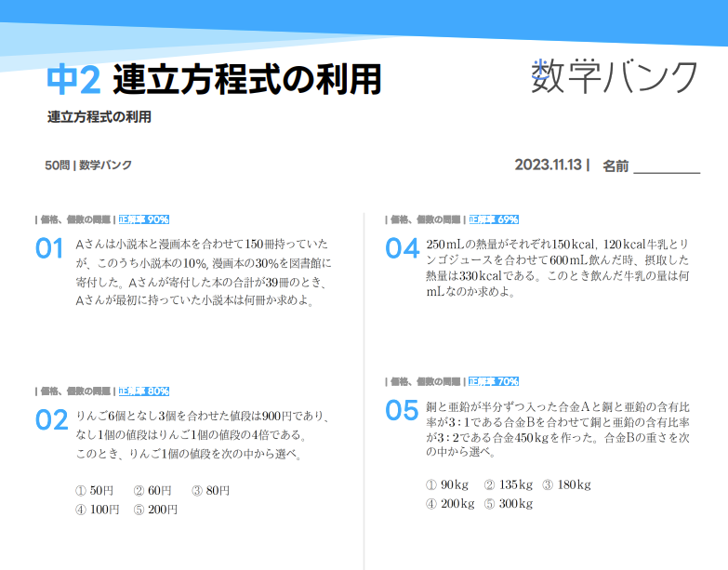Click the 数学バンク logo at top right
Screen dimensions: 728x570
click(x=614, y=76)
